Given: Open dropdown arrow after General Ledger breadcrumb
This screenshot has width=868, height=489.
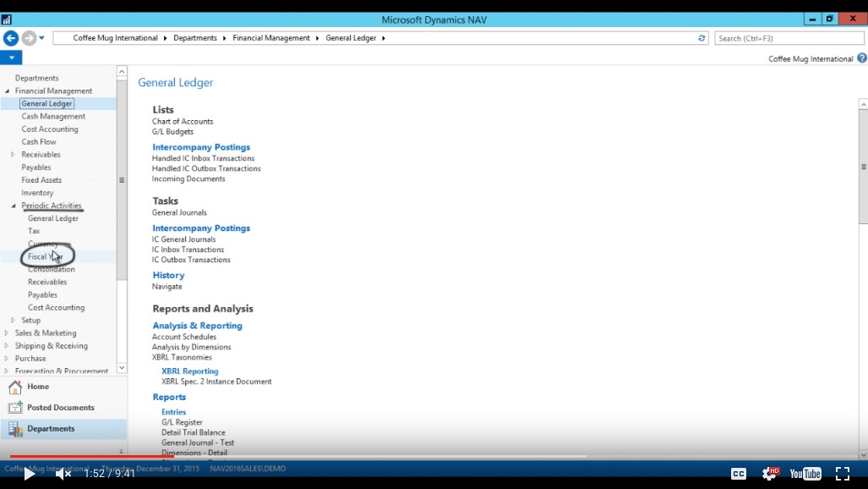Looking at the screenshot, I should (383, 38).
